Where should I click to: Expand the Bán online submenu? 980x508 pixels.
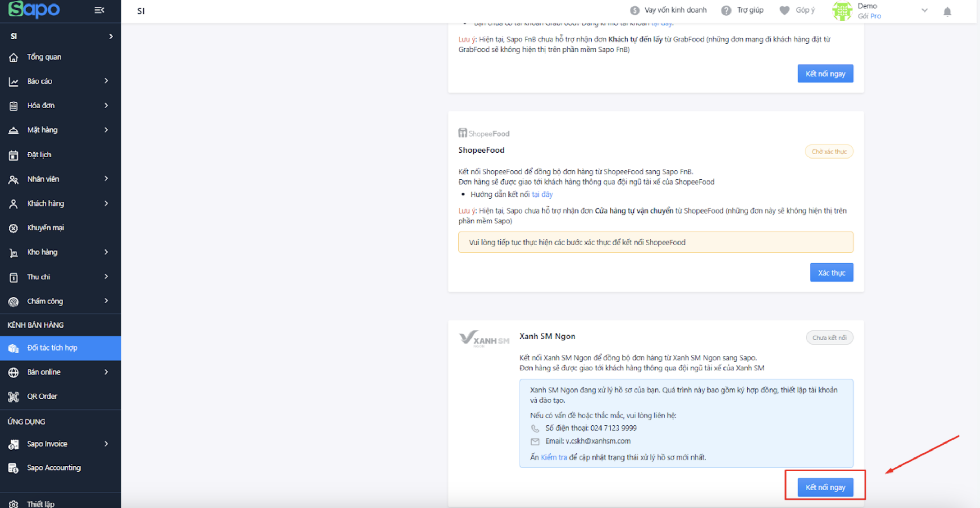pos(106,372)
